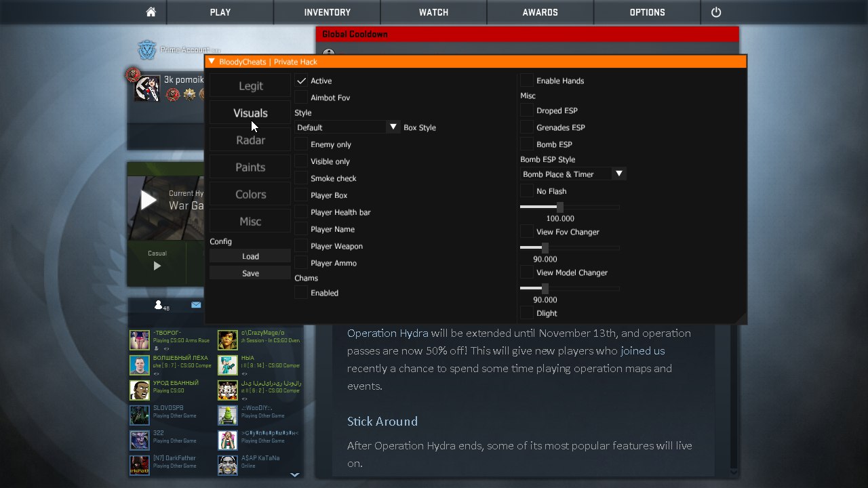
Task: Uncheck the Active checkbox
Action: point(301,81)
